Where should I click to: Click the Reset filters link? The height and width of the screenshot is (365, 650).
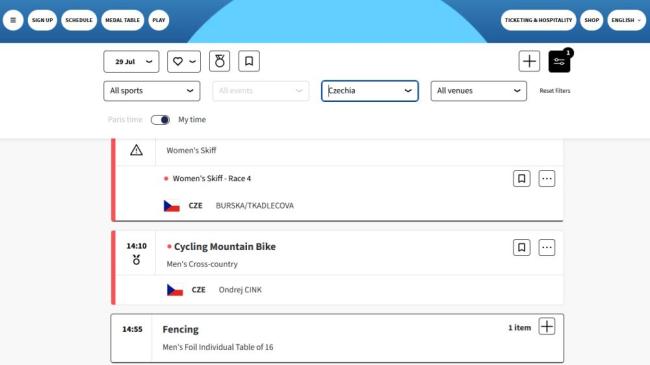coord(555,91)
